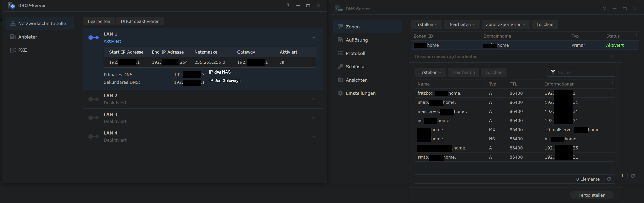This screenshot has width=644, height=203.
Task: Open the zones Bearbeiten dropdown
Action: click(462, 24)
